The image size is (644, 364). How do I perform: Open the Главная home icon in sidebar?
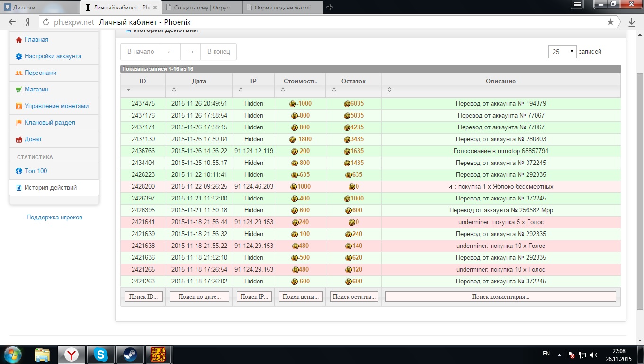point(19,40)
